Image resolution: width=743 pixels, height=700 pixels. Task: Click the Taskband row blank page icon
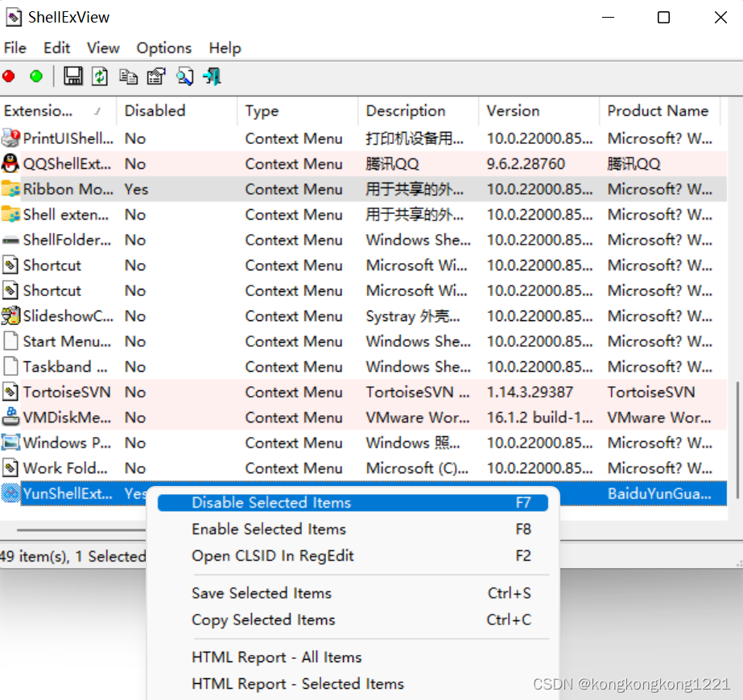[x=10, y=367]
